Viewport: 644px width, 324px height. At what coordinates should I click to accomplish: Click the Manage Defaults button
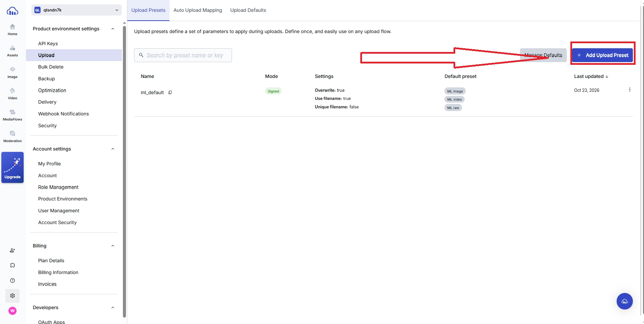click(x=543, y=55)
